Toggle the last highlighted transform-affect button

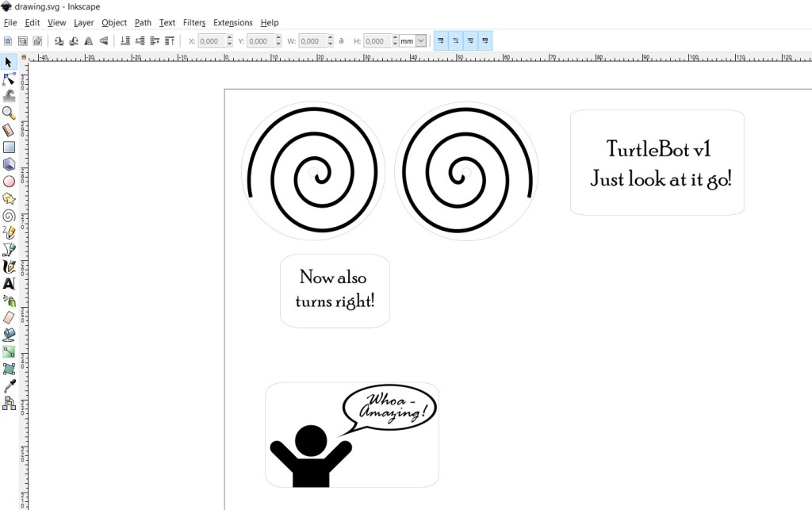tap(485, 40)
